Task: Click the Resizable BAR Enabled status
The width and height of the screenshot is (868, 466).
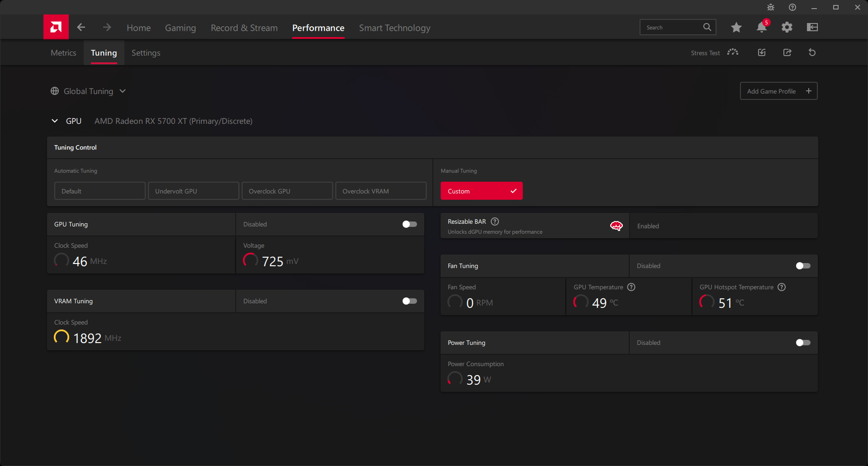Action: (x=648, y=226)
